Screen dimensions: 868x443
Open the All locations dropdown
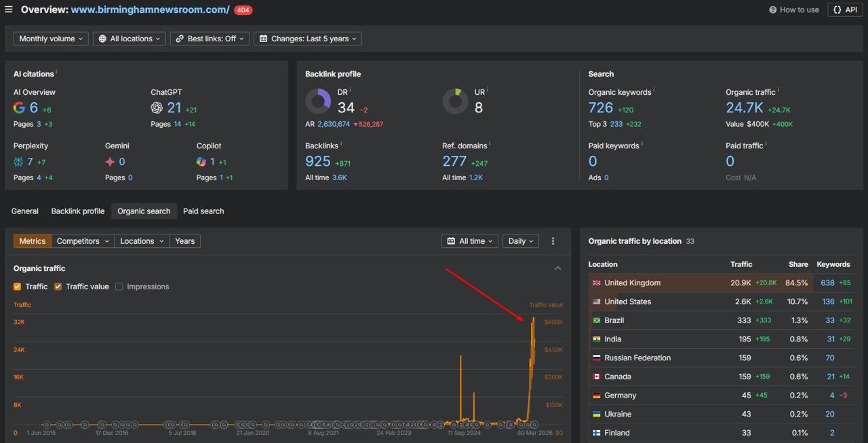pos(129,39)
